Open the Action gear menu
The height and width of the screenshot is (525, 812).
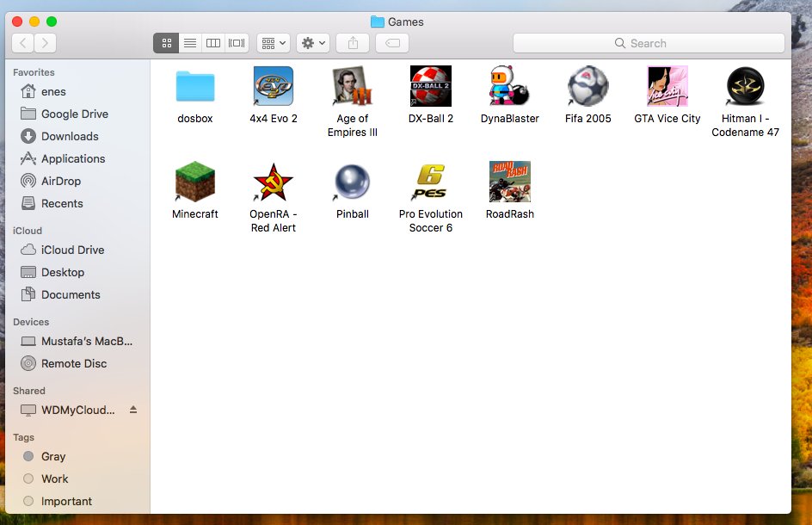coord(313,43)
